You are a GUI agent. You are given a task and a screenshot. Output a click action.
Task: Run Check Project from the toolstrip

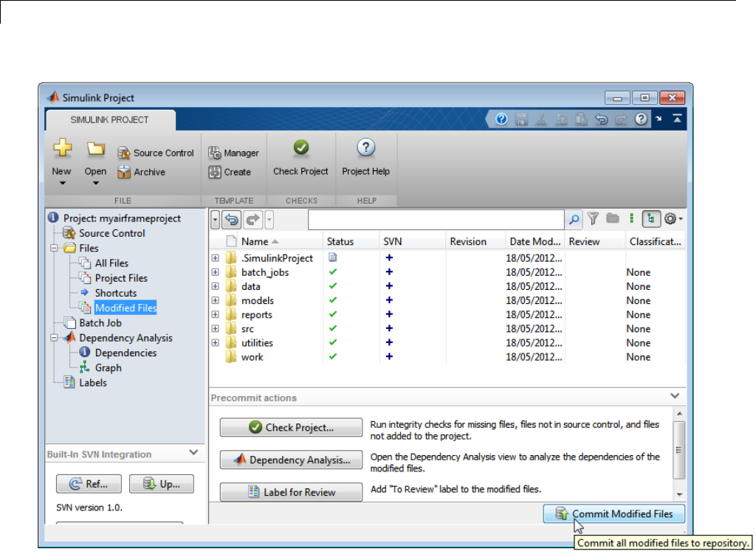coord(301,158)
